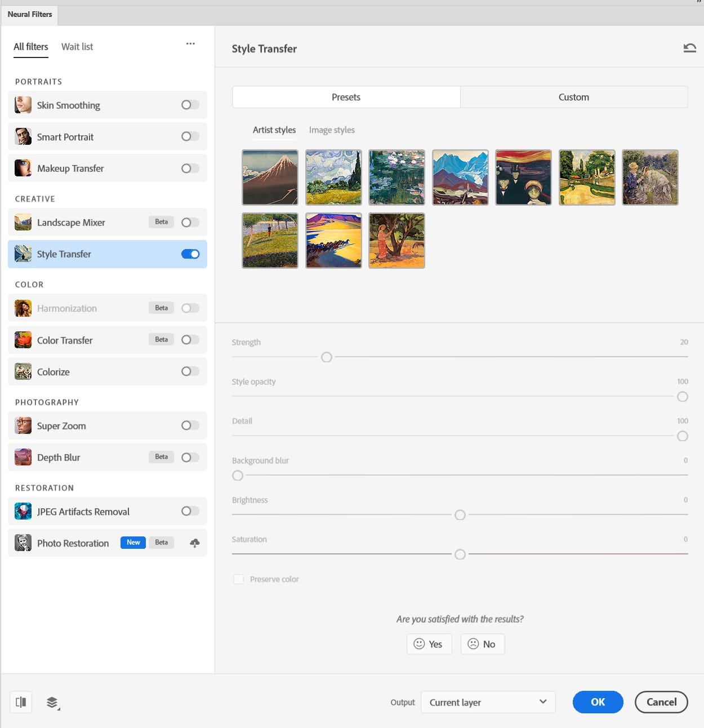Expand the panel double-chevron at top right
The image size is (704, 728).
699,2
